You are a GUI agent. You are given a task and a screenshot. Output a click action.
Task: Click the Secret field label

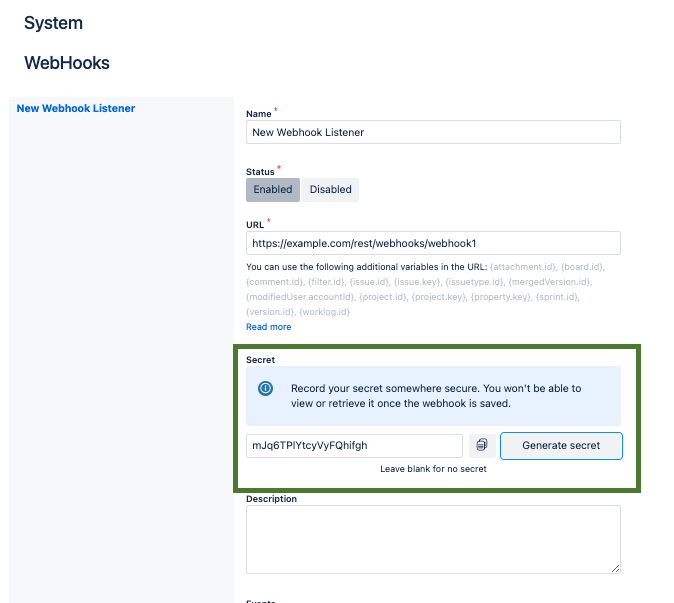point(260,360)
